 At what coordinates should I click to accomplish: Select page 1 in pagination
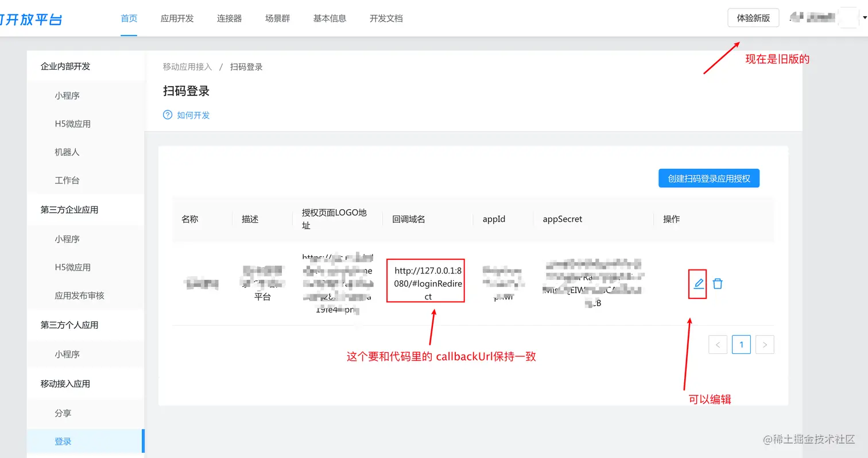pos(741,345)
